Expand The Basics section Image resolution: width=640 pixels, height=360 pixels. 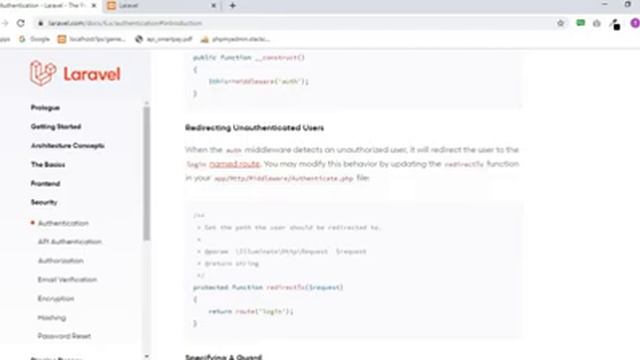coord(48,164)
